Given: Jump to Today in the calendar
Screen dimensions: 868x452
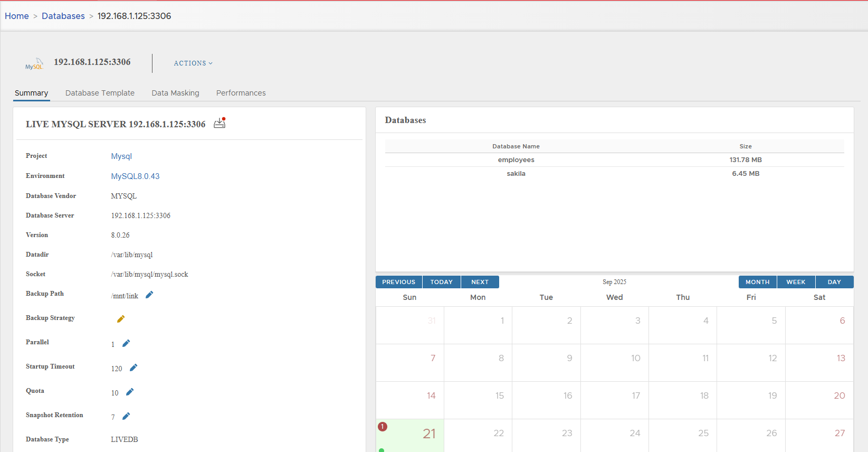Looking at the screenshot, I should coord(441,282).
